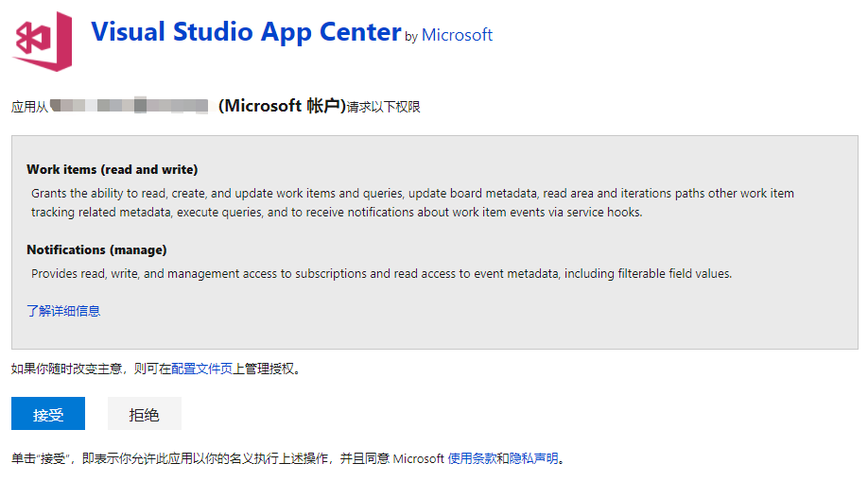This screenshot has height=481, width=868.
Task: Click the 拒绝 deny button
Action: [145, 414]
